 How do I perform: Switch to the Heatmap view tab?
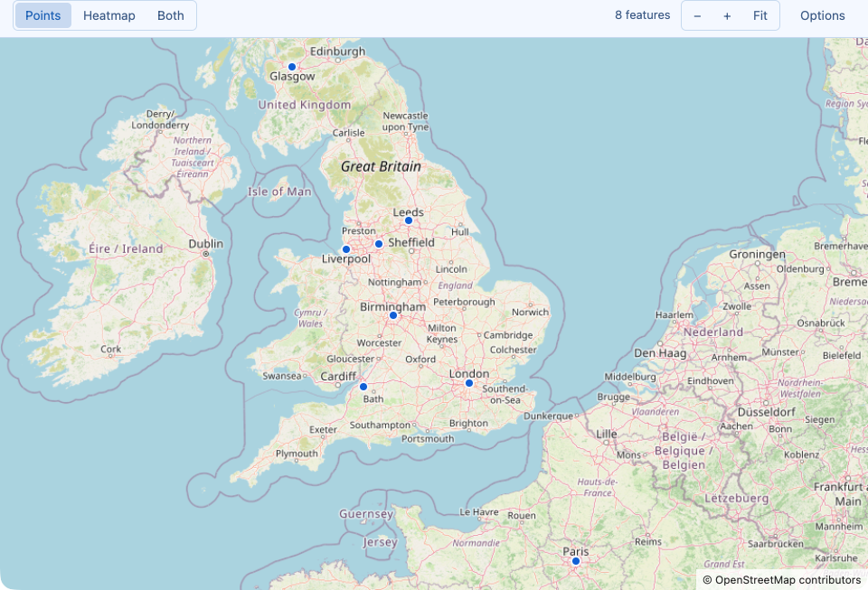pyautogui.click(x=109, y=15)
